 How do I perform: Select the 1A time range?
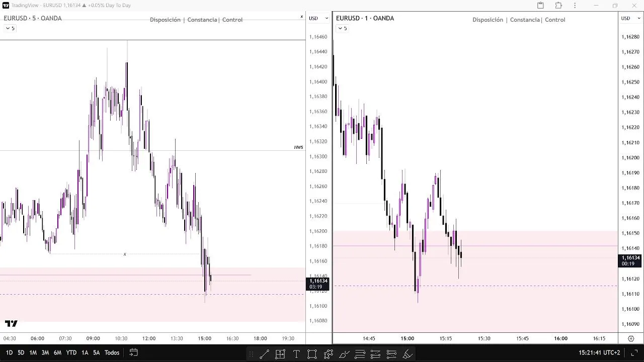[85, 352]
